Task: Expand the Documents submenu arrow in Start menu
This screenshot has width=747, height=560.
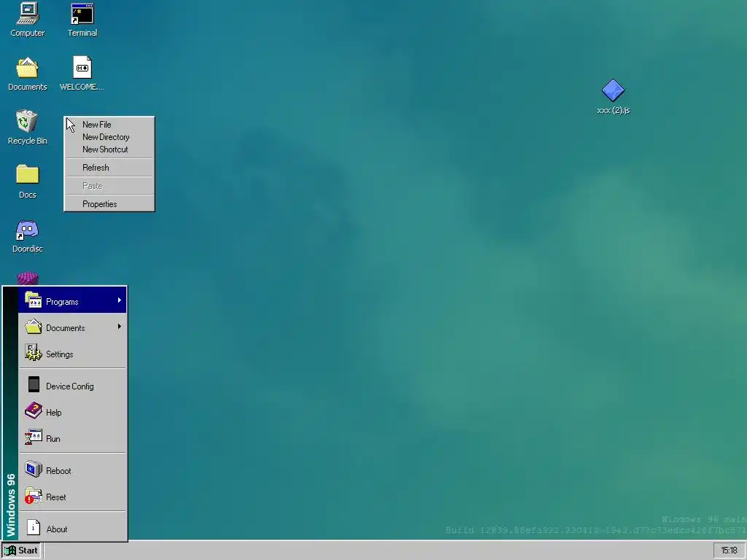Action: [x=119, y=326]
